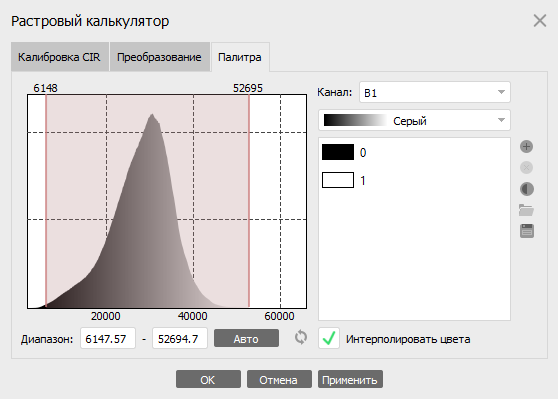Save palette with disk icon
558x399 pixels.
(x=527, y=231)
